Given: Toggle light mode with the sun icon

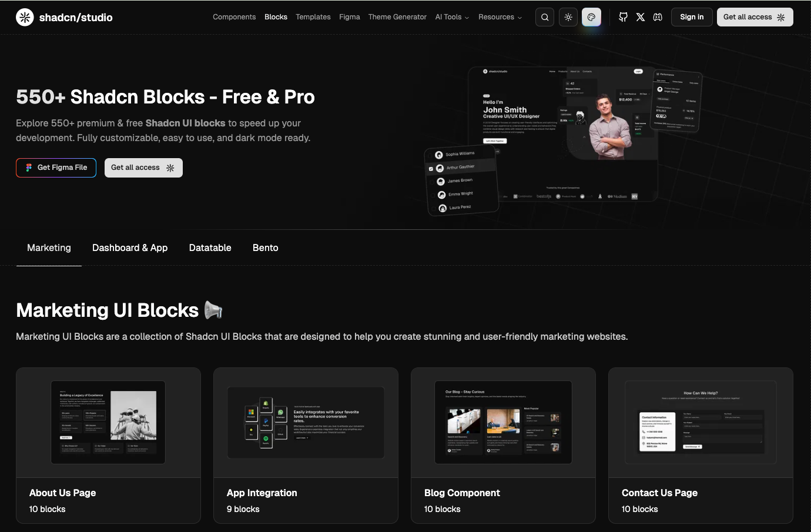Looking at the screenshot, I should [x=568, y=17].
